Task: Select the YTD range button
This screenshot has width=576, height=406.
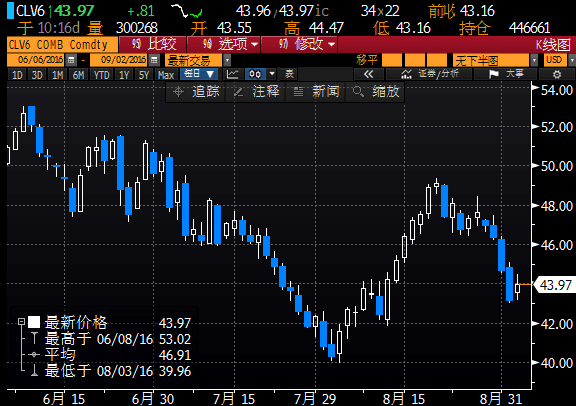Action: pyautogui.click(x=101, y=75)
